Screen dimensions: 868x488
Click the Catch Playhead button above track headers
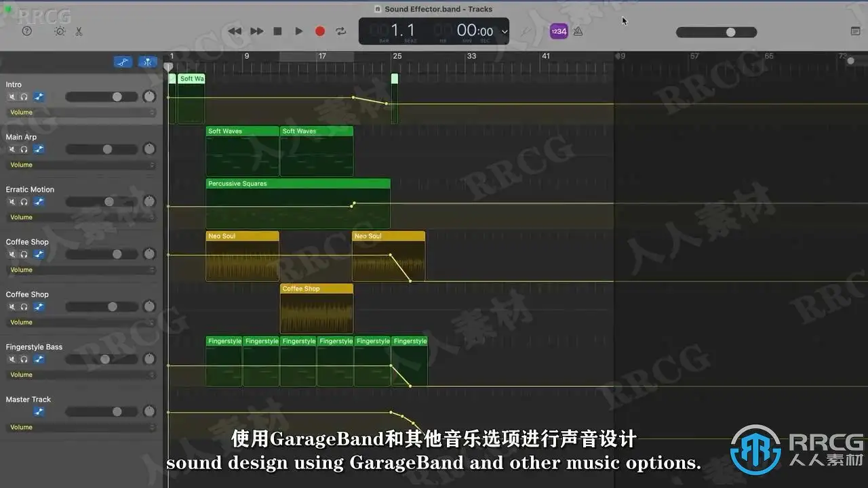147,62
